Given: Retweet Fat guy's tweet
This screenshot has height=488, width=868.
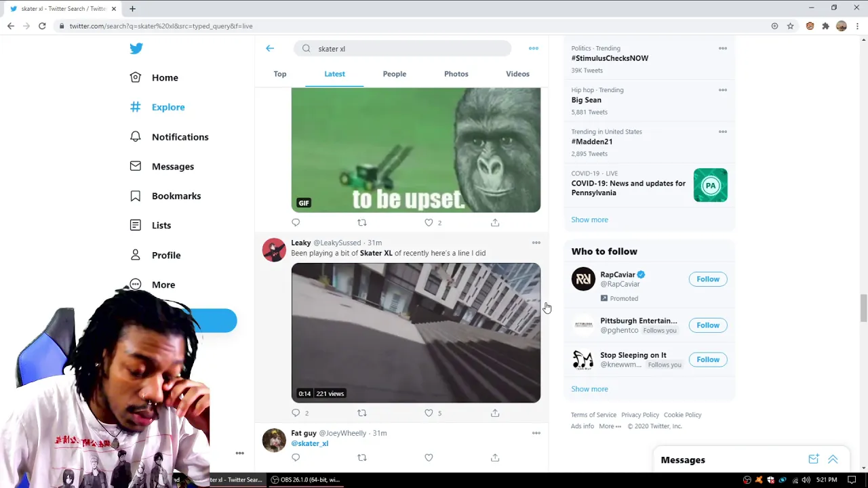Looking at the screenshot, I should (x=362, y=457).
